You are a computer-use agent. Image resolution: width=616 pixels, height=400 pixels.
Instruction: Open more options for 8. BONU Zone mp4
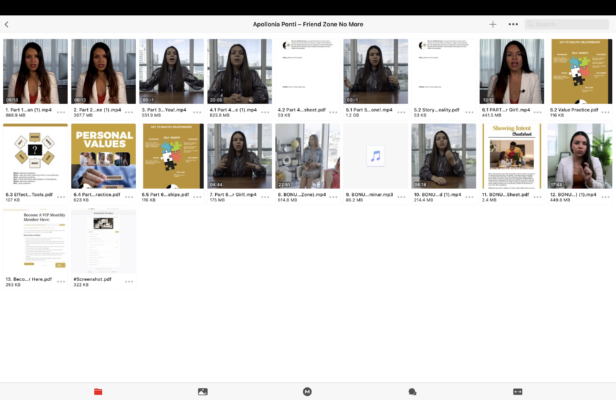pyautogui.click(x=333, y=197)
